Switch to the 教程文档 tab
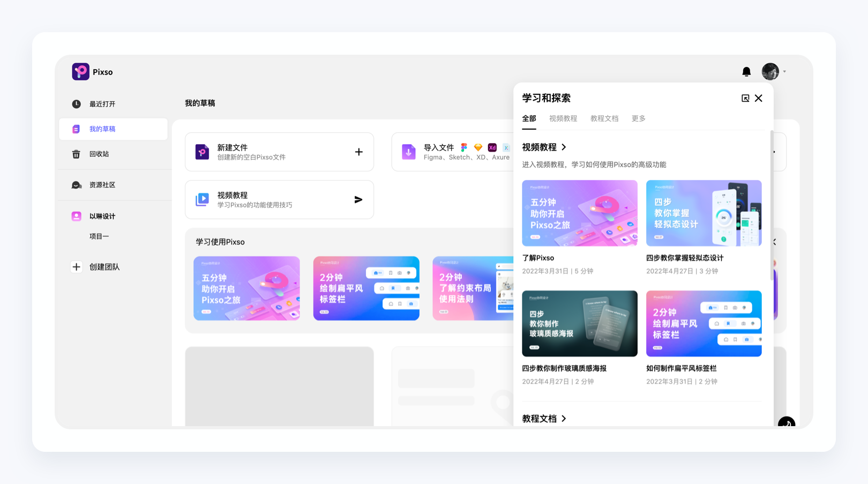Image resolution: width=868 pixels, height=484 pixels. [604, 118]
